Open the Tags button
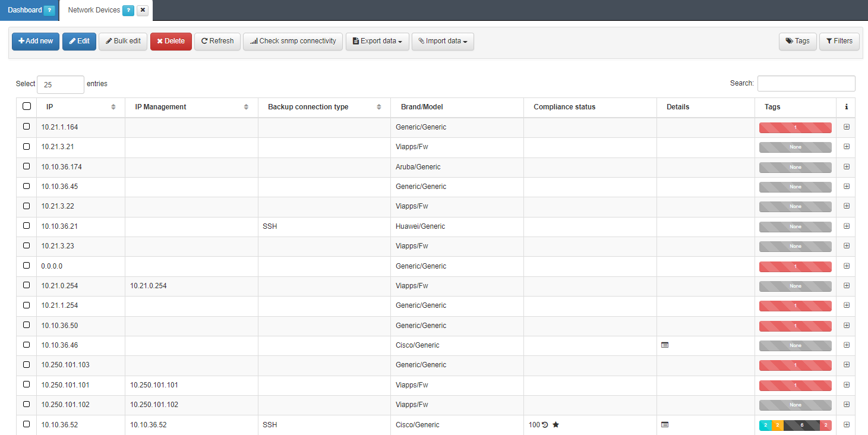 tap(797, 42)
